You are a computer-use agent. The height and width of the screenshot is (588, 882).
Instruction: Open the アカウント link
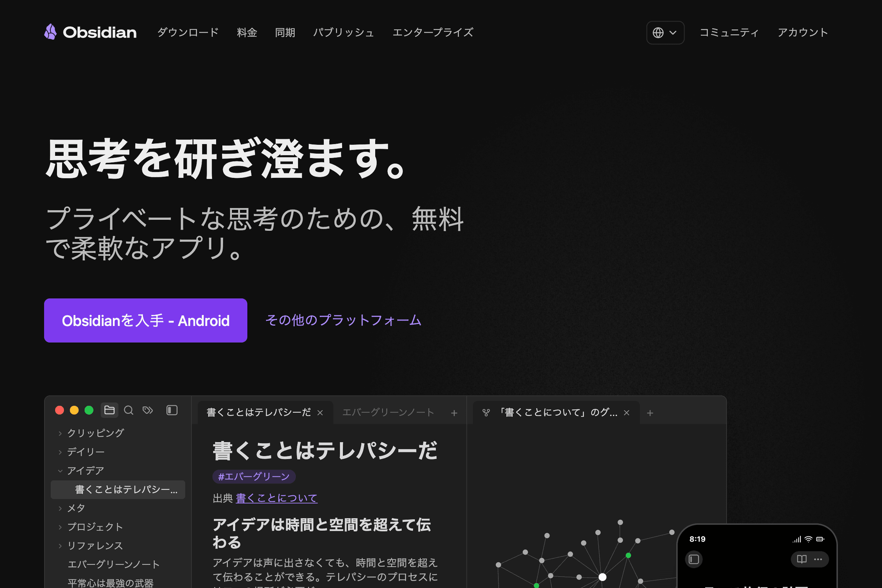[x=803, y=32]
